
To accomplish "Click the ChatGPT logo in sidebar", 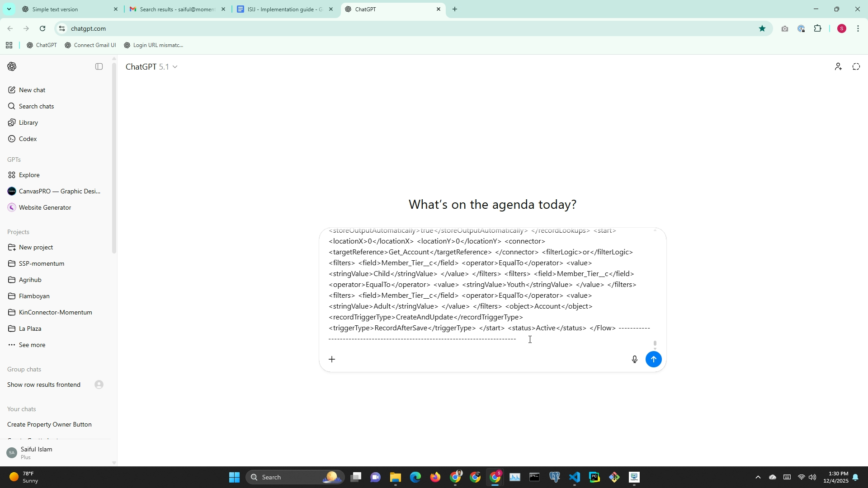I will 12,67.
